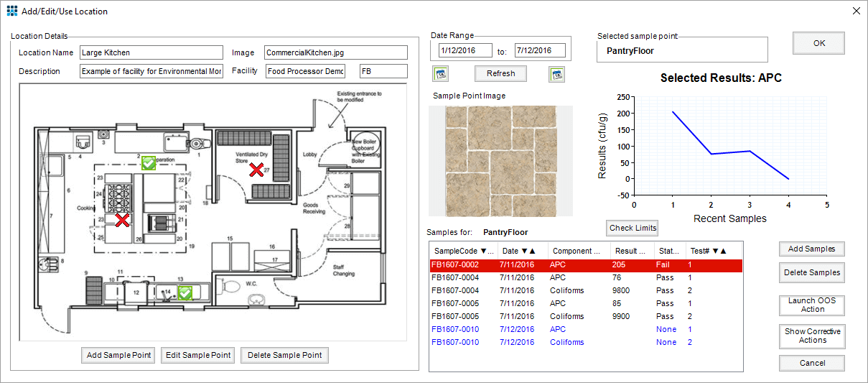This screenshot has width=868, height=383.
Task: Click the Check Limits button
Action: [632, 228]
